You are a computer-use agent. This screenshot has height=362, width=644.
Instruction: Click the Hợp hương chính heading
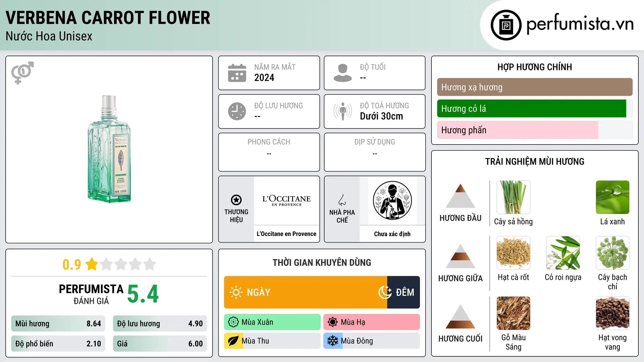(x=535, y=67)
